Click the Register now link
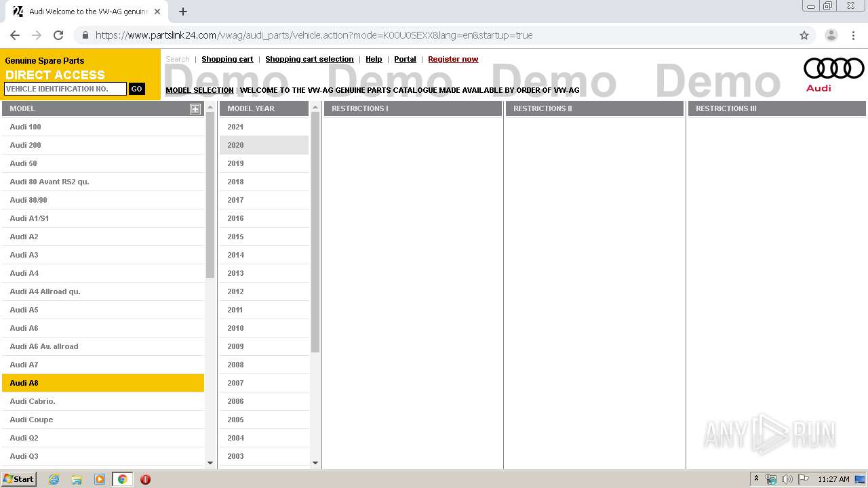The image size is (868, 488). [453, 59]
